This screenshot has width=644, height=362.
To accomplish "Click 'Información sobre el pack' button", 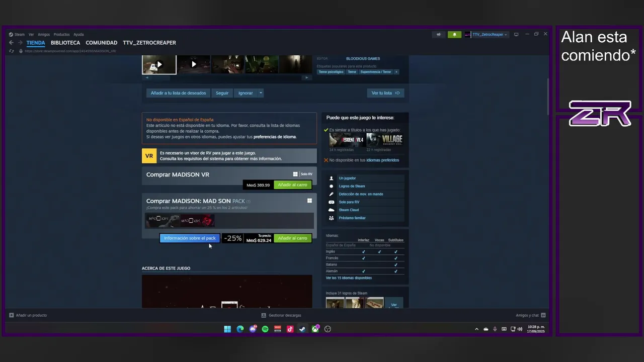I will point(190,238).
